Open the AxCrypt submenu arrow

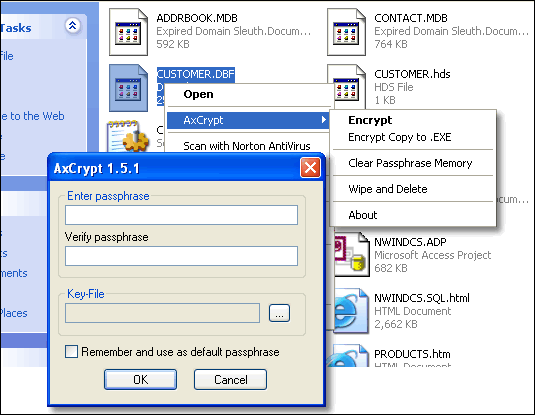pyautogui.click(x=323, y=120)
